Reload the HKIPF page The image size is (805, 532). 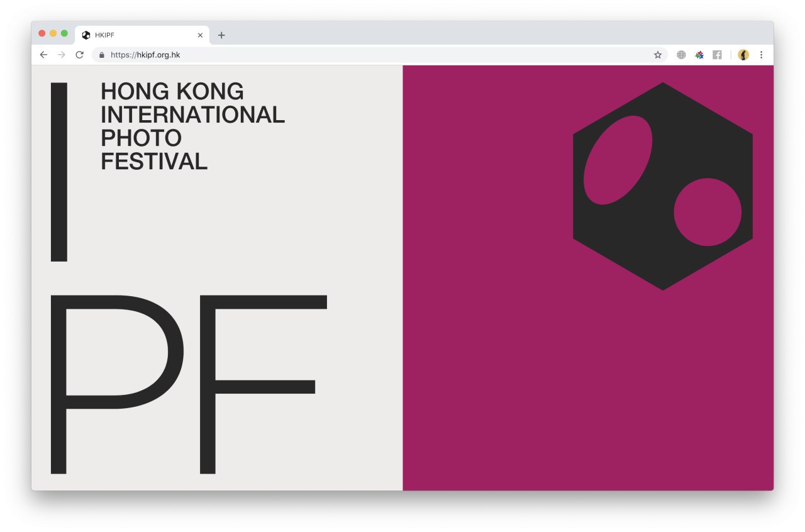click(79, 55)
